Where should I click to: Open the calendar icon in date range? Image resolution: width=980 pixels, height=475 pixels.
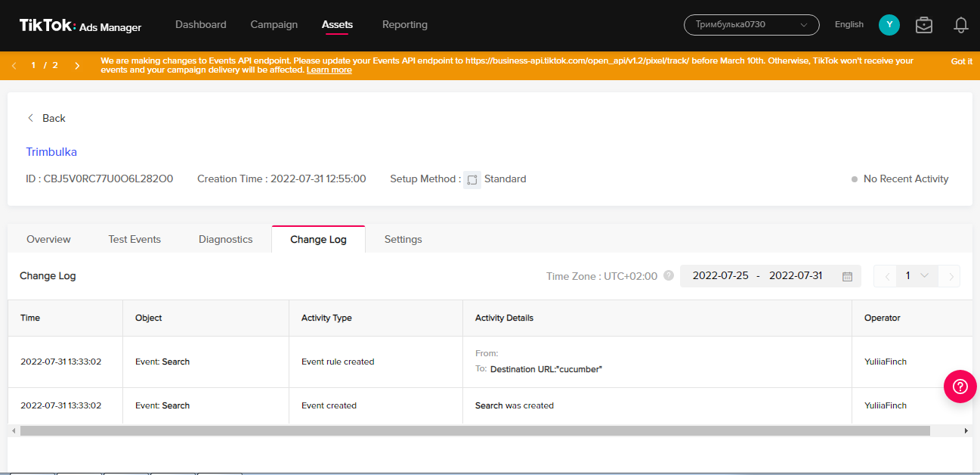[847, 276]
